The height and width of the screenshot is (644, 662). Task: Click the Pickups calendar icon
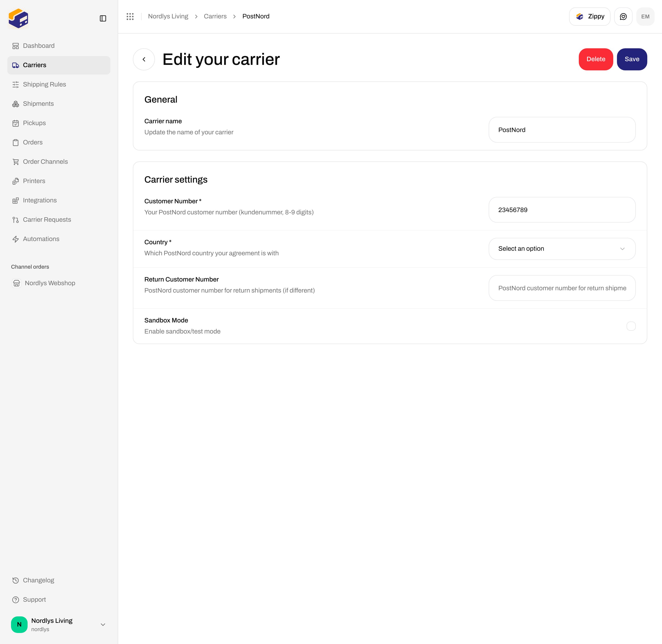(x=16, y=123)
